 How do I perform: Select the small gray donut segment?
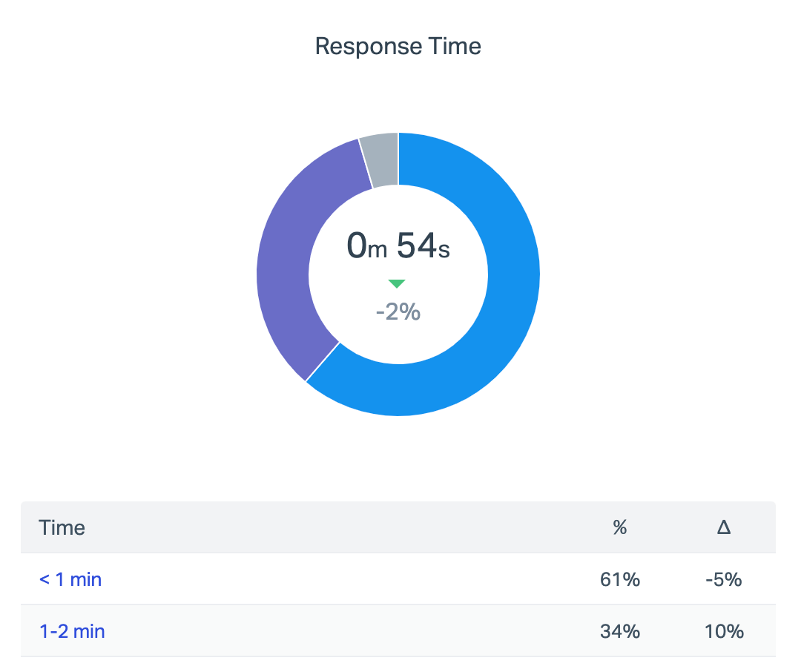pyautogui.click(x=380, y=160)
